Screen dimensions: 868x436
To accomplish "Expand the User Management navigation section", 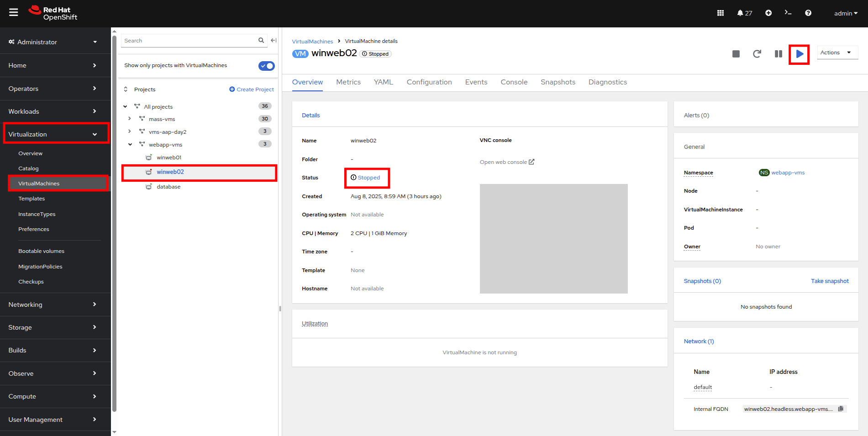I will (55, 420).
